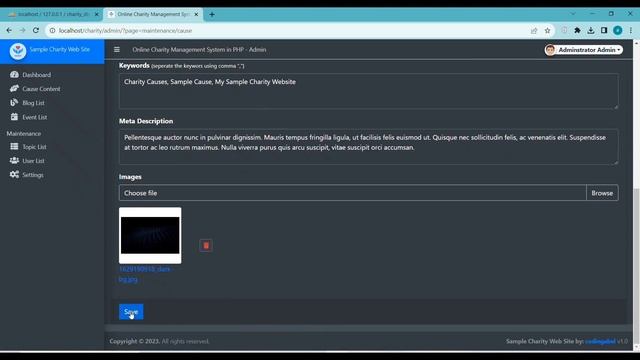The image size is (640, 360).
Task: Share this page from the address bar
Action: 534,31
